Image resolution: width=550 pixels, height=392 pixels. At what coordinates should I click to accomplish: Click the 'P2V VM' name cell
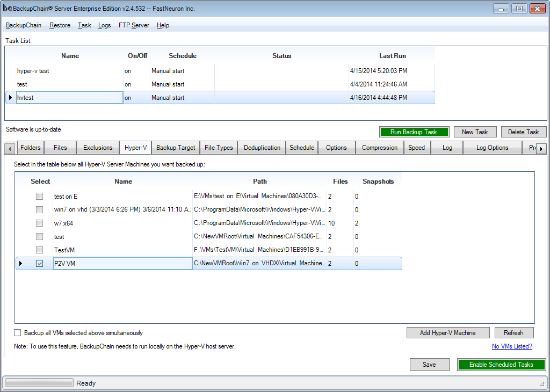[123, 263]
